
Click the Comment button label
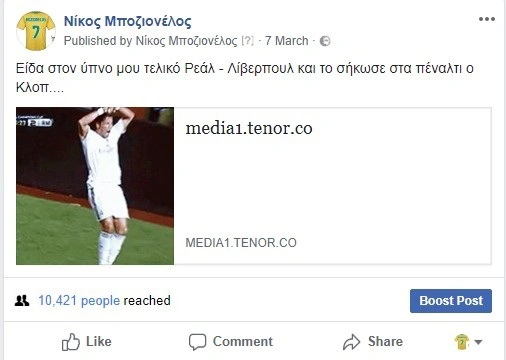tap(243, 341)
